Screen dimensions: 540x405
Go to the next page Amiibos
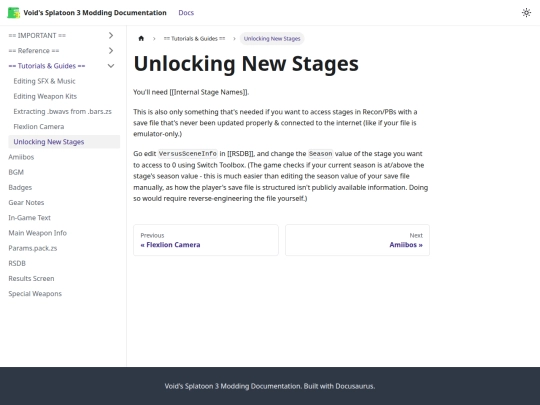pos(357,240)
